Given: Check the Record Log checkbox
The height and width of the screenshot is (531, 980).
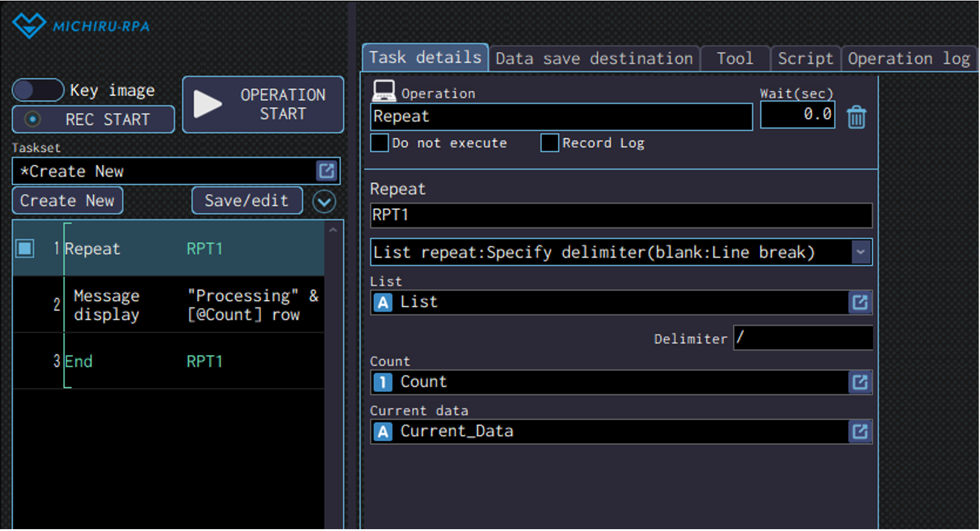Looking at the screenshot, I should [x=549, y=143].
